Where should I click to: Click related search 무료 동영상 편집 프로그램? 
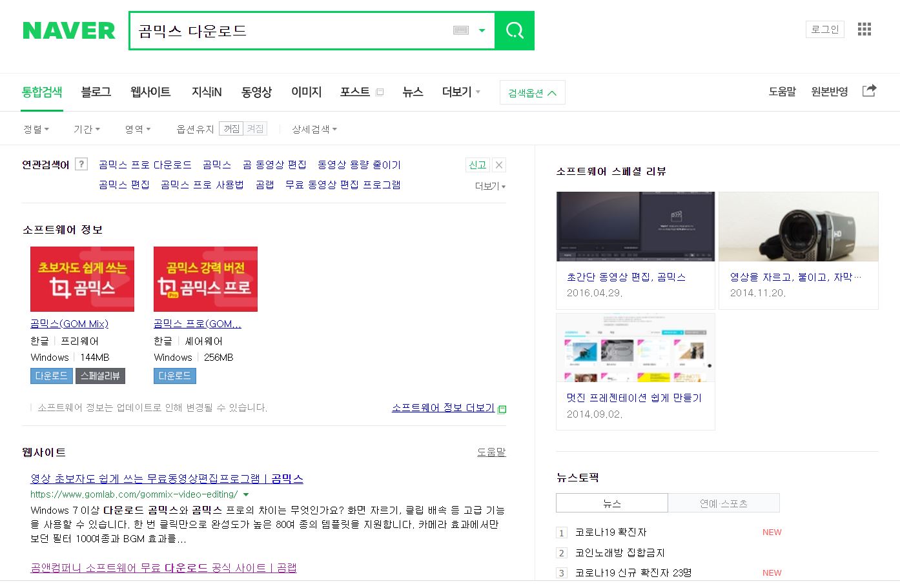coord(343,185)
